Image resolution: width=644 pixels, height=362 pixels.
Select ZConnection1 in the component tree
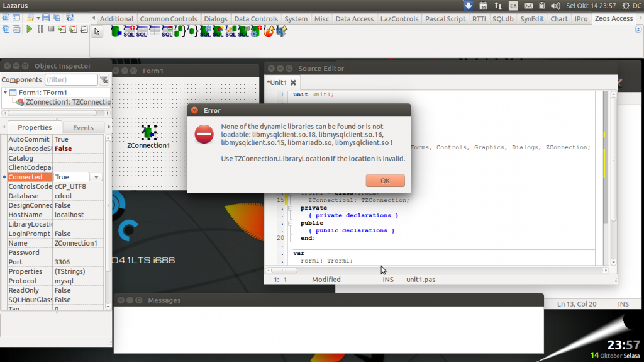(x=67, y=102)
